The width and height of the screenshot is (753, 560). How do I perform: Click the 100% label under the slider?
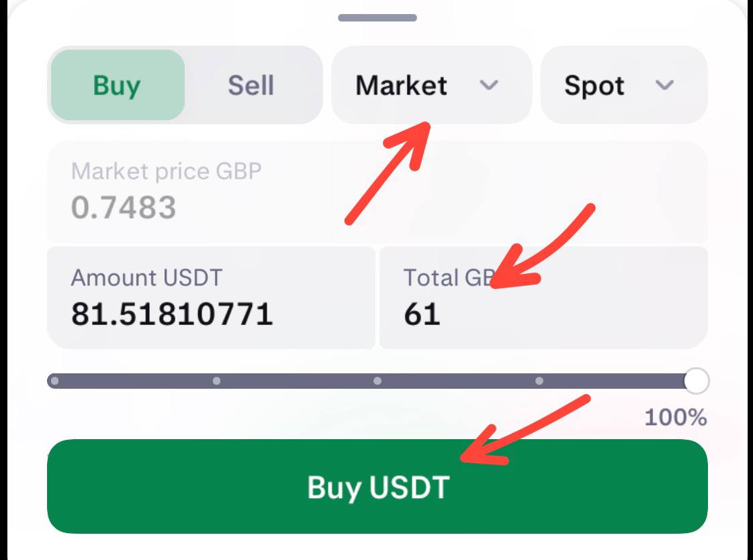(x=675, y=418)
